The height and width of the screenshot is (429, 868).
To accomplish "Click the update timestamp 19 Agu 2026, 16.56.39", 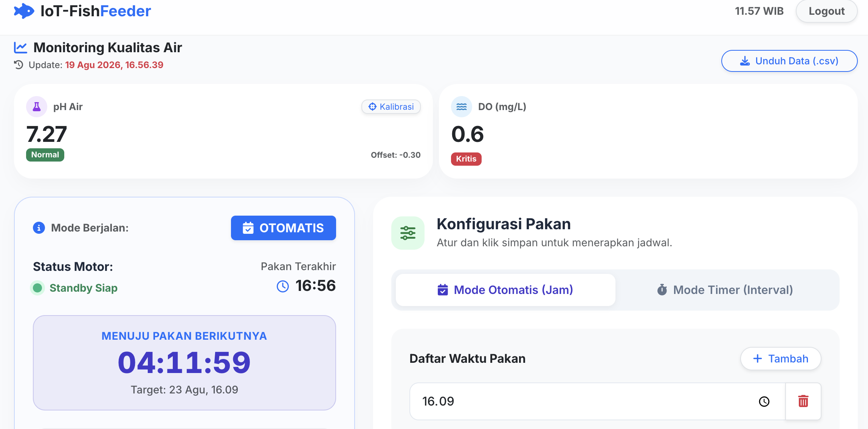I will (x=114, y=65).
